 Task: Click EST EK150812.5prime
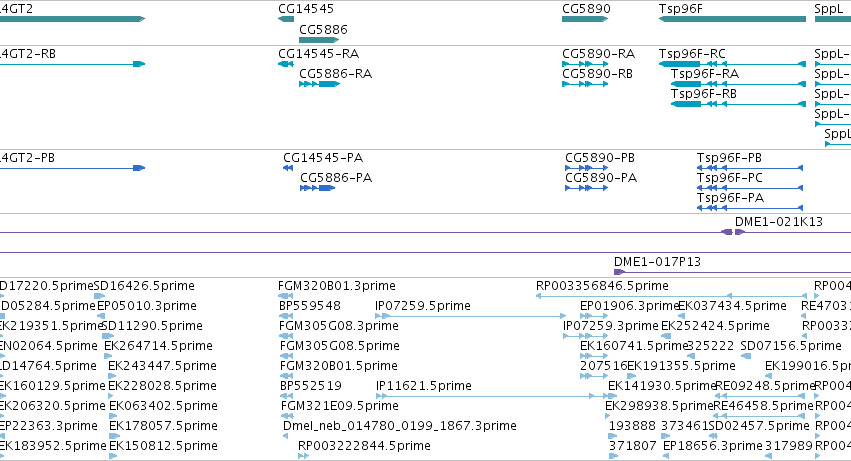(x=163, y=447)
